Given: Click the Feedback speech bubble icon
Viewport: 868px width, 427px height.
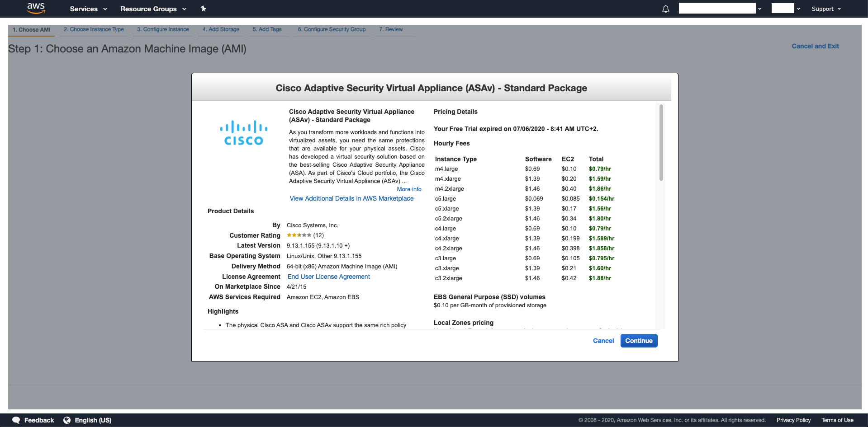Looking at the screenshot, I should point(16,420).
